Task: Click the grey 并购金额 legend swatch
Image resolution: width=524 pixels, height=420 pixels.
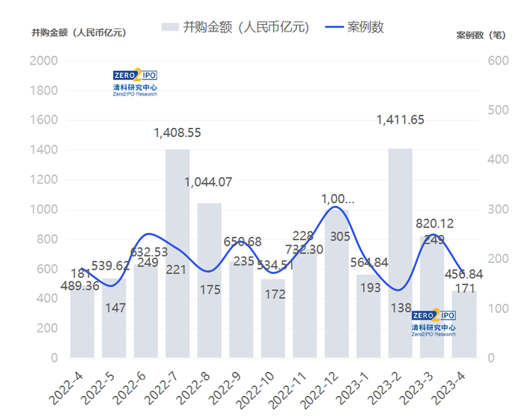Action: pos(170,27)
